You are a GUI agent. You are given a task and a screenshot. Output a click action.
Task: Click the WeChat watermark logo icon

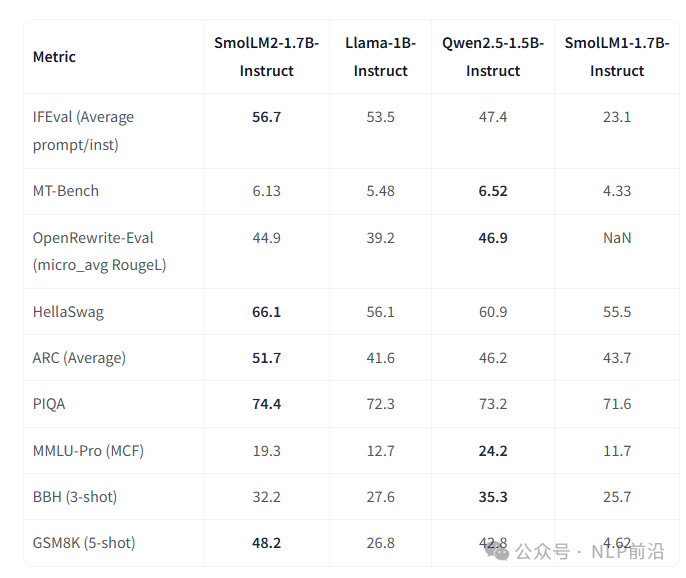click(499, 551)
